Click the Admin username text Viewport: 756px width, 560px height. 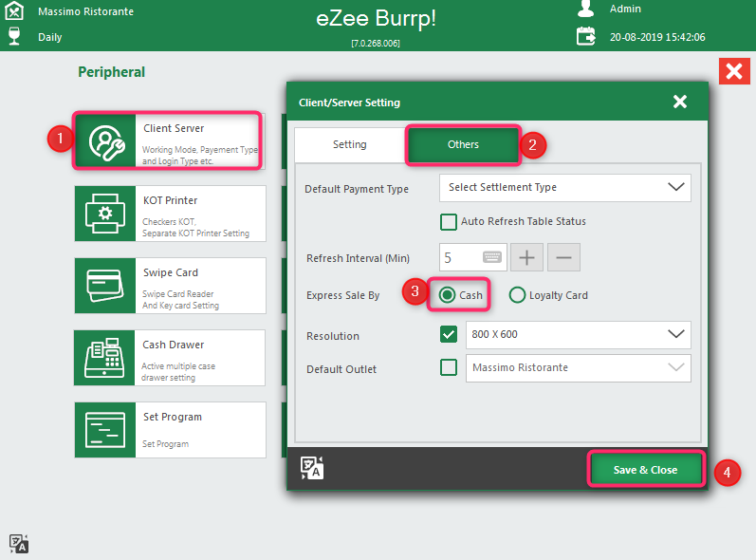click(x=625, y=9)
